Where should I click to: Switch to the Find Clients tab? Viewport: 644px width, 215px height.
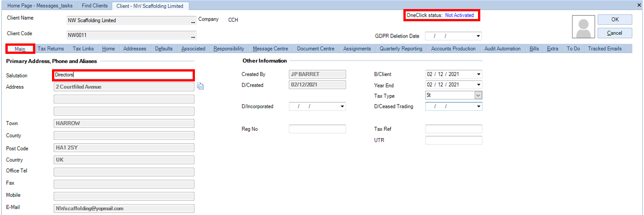coord(95,6)
